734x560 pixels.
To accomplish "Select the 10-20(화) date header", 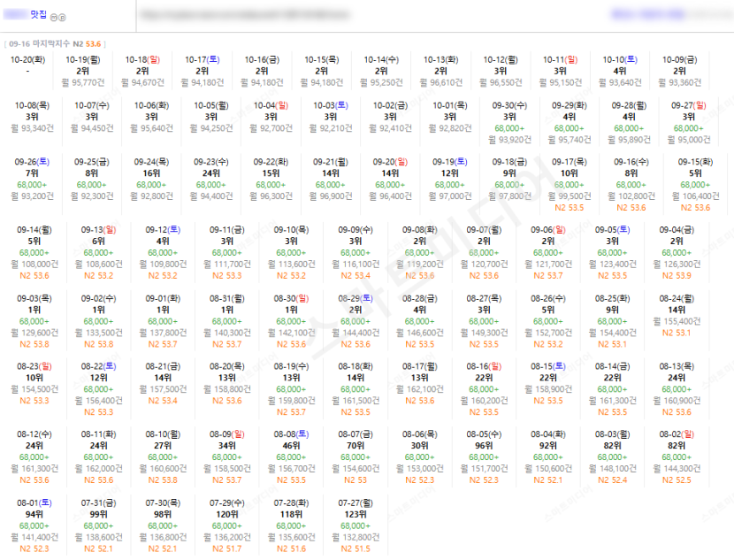I will 27,60.
